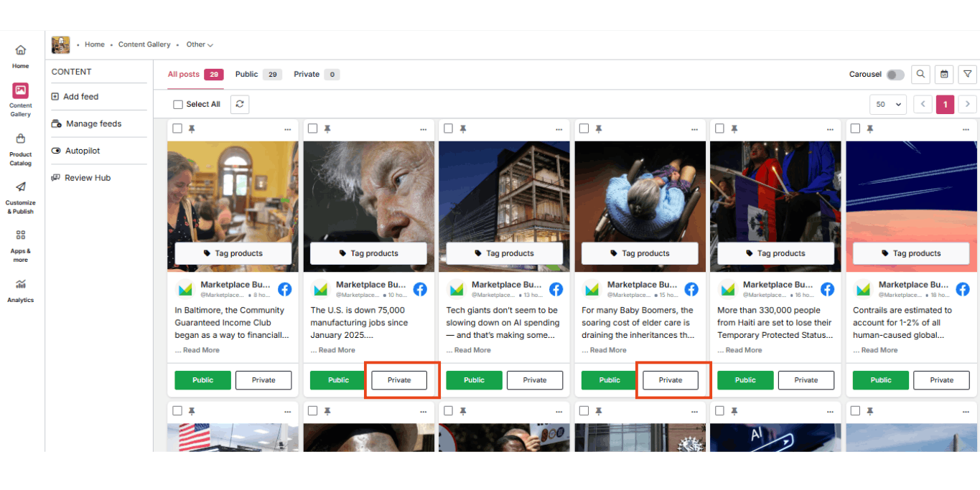Image resolution: width=980 pixels, height=490 pixels.
Task: Toggle the Carousel switch
Action: [895, 75]
